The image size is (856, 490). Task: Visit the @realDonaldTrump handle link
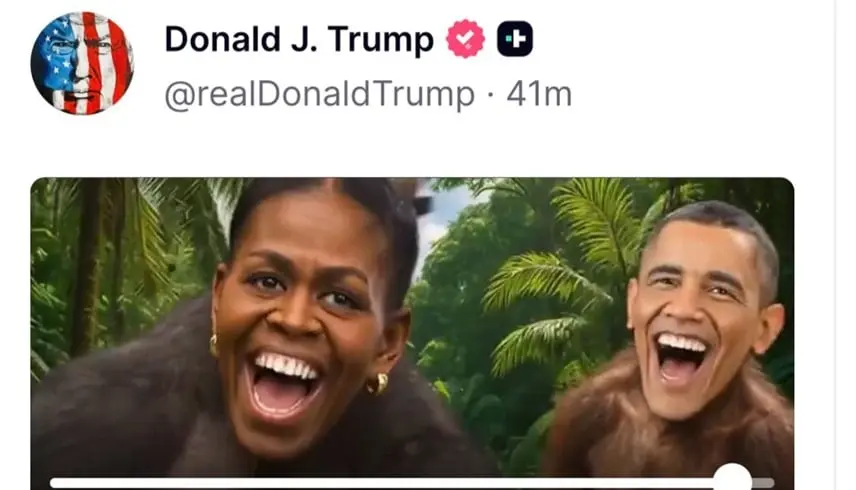coord(319,94)
